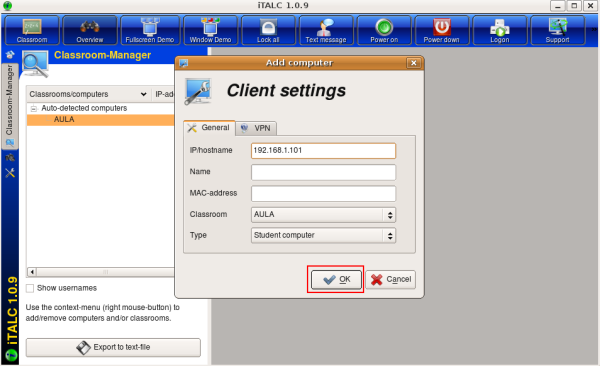
Task: Click Lock all computers
Action: point(268,31)
